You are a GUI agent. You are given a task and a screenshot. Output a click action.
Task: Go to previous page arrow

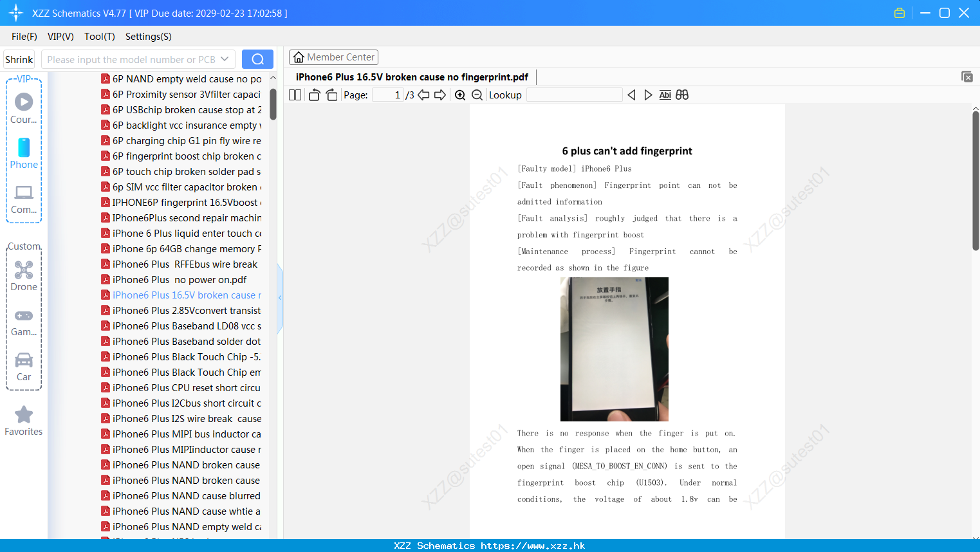423,95
